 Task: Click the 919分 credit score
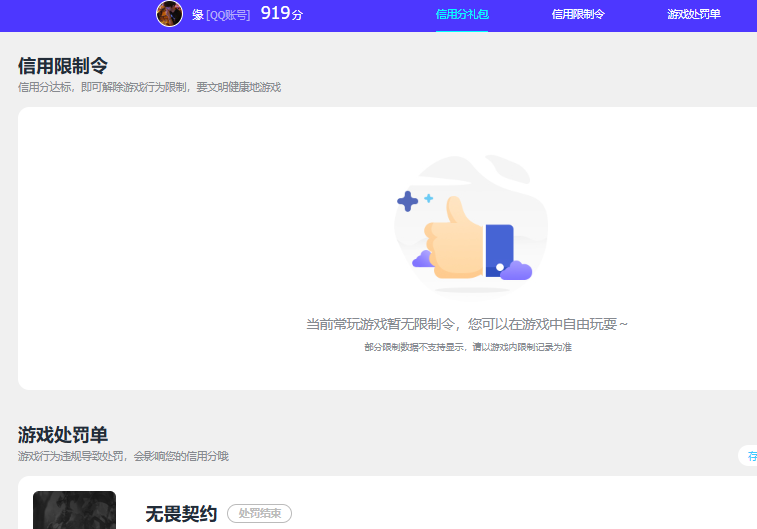pos(281,14)
